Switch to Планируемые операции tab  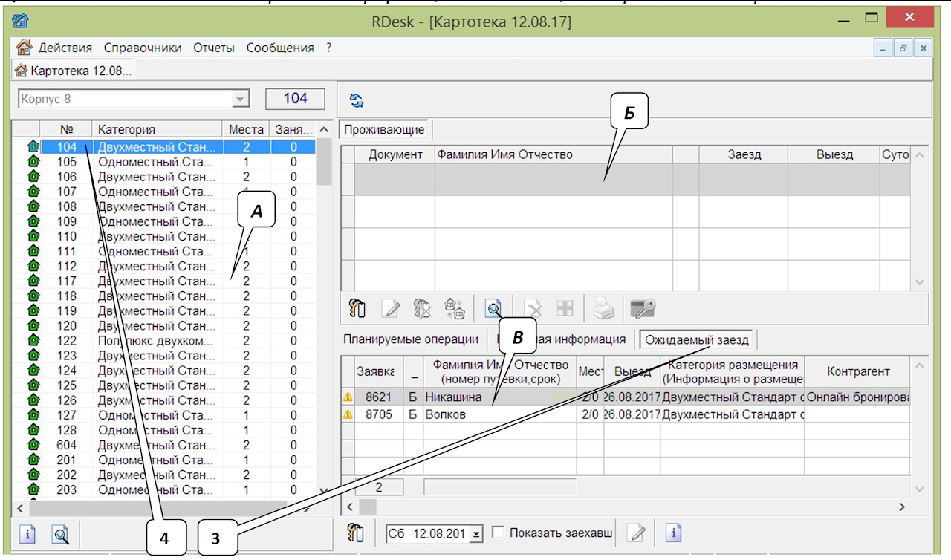click(x=410, y=339)
